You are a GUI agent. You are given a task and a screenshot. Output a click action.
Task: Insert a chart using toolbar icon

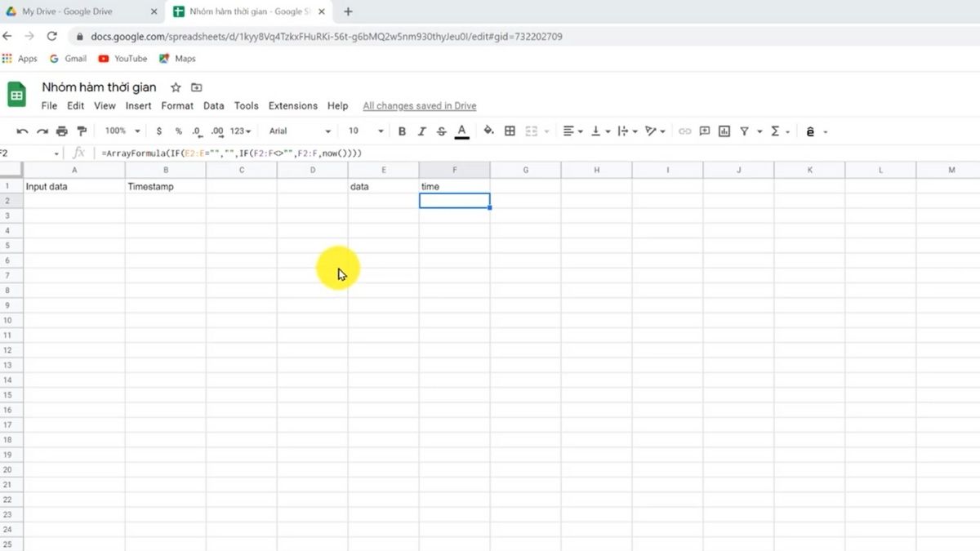point(724,131)
